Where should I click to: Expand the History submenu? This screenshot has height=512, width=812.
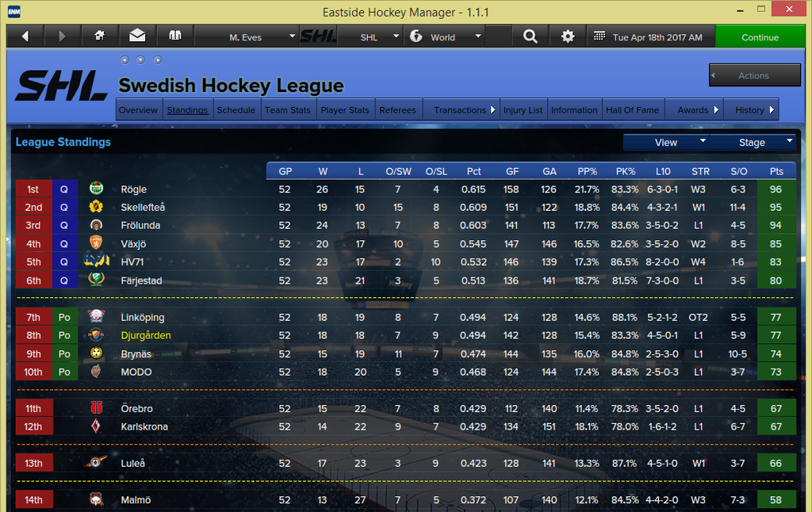(x=751, y=109)
